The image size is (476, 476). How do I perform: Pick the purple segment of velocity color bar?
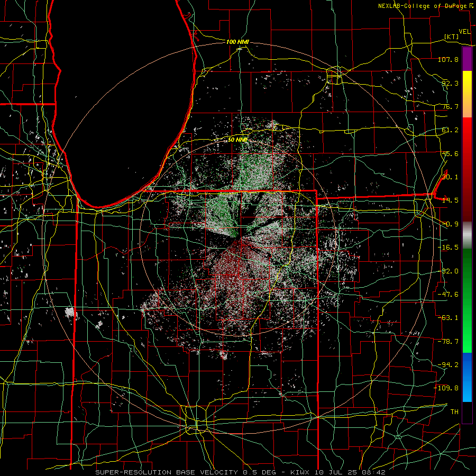click(467, 59)
